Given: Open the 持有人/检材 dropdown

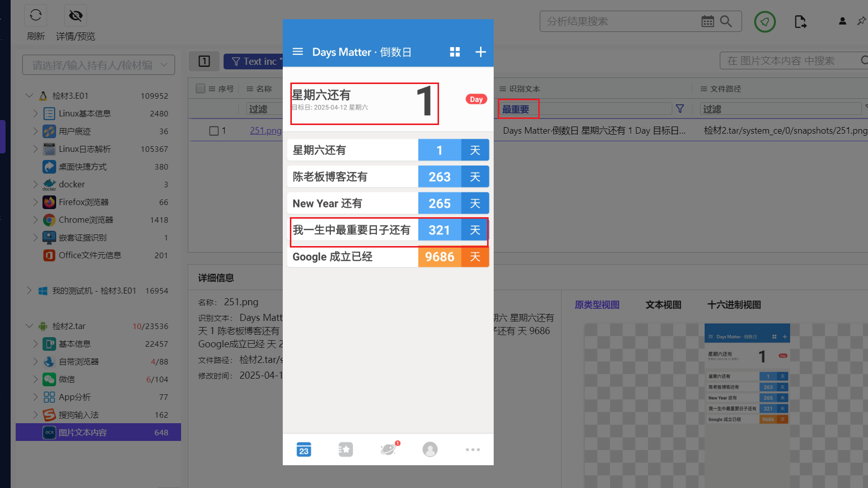Looking at the screenshot, I should 99,65.
